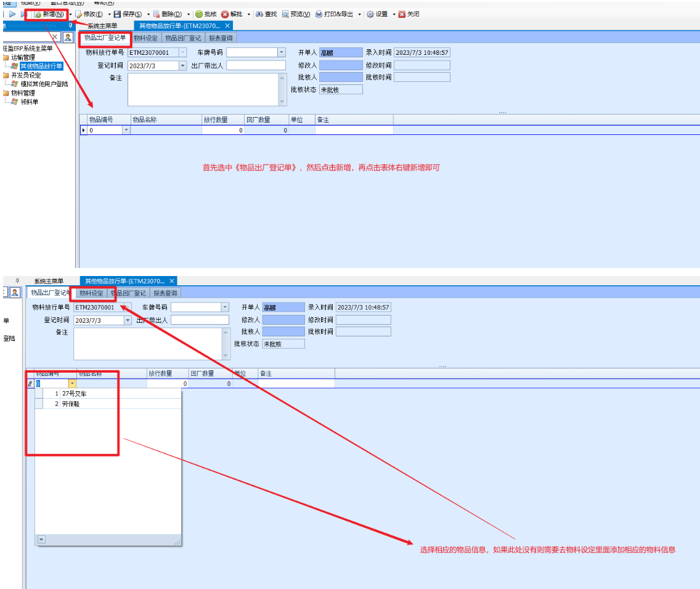
Task: Close the 其他物品放行单 tab in lower screenshot
Action: pos(171,281)
